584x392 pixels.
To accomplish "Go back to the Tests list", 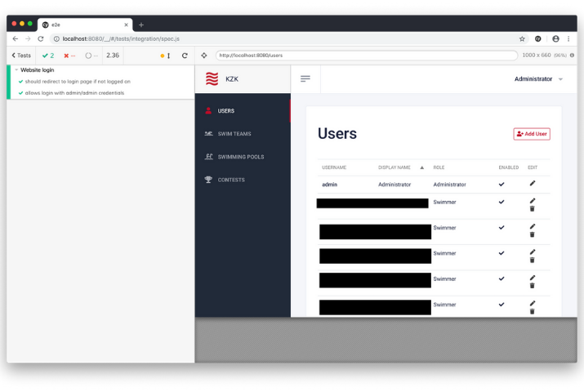I will tap(21, 56).
